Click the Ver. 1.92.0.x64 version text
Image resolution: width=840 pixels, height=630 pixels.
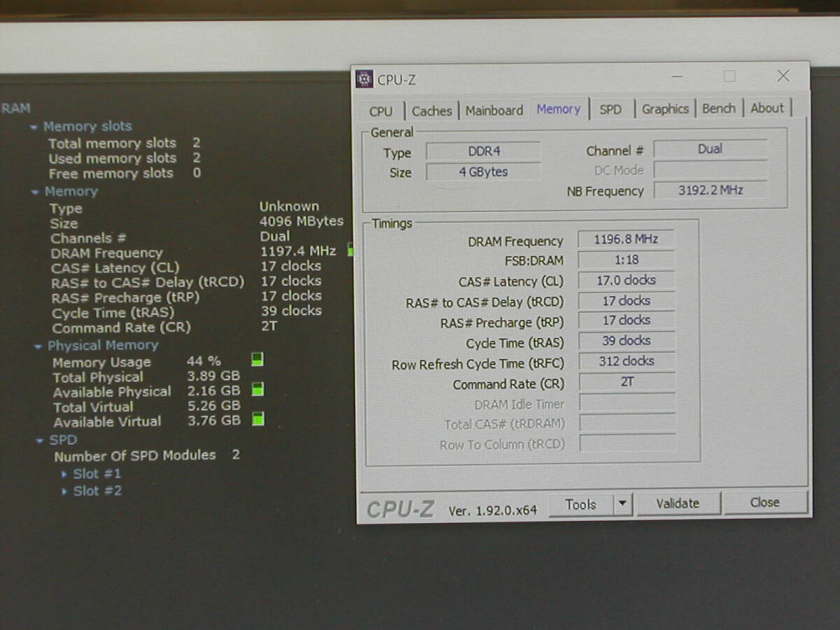(x=493, y=510)
